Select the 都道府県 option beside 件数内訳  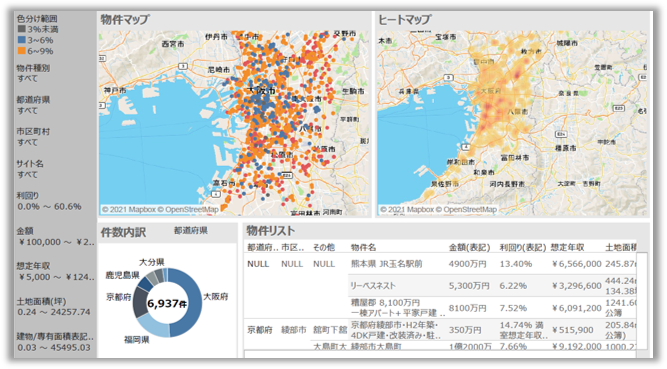tap(191, 231)
